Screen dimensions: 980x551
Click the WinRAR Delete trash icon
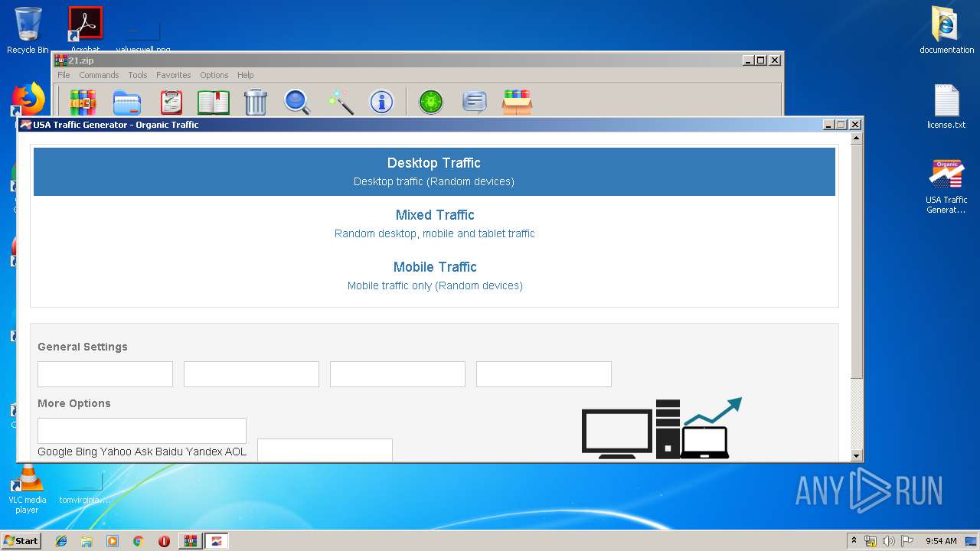click(x=256, y=102)
